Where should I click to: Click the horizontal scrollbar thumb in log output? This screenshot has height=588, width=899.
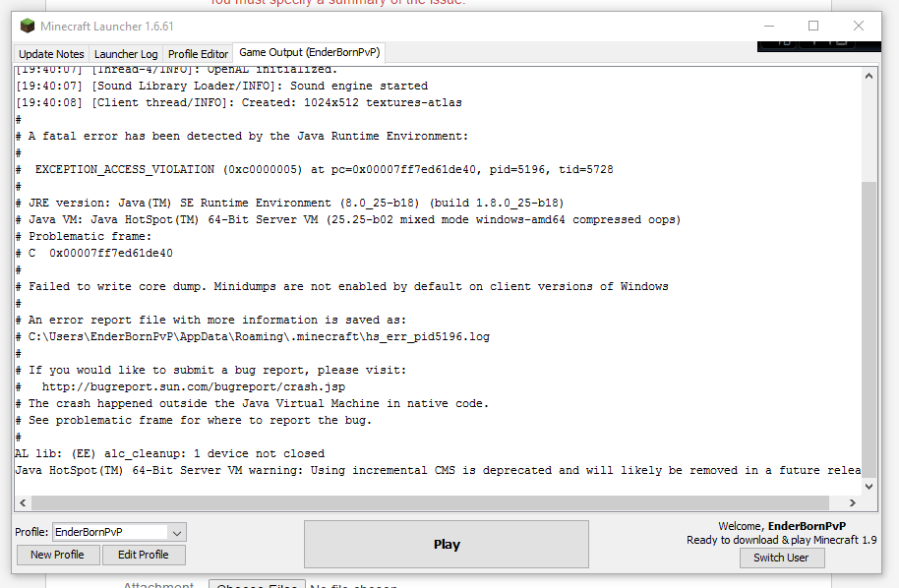click(x=430, y=502)
